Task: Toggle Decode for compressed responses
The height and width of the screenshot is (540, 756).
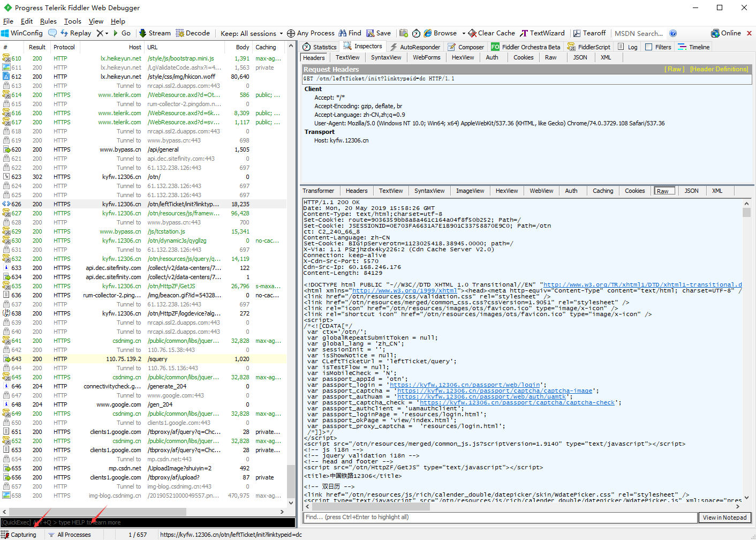Action: tap(193, 33)
